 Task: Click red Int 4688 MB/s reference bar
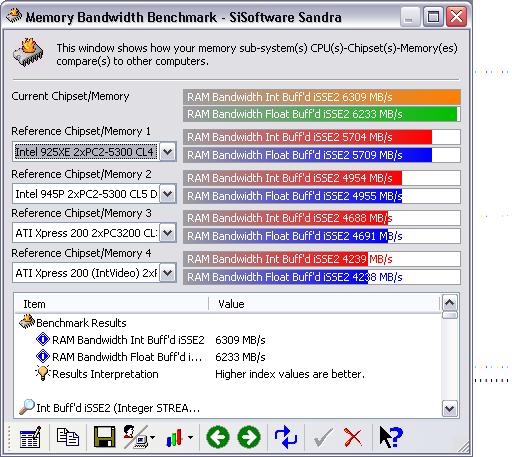point(322,218)
